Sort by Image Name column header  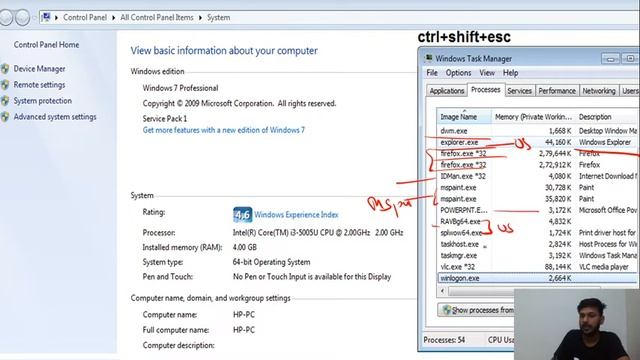[464, 117]
